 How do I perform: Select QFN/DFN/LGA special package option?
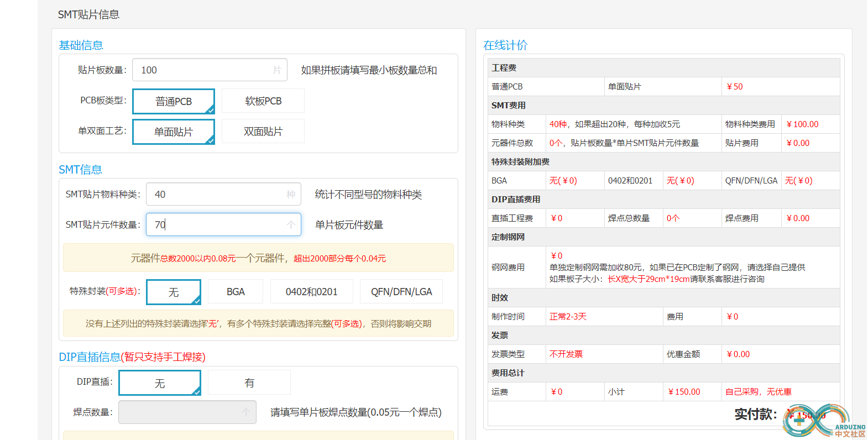401,291
